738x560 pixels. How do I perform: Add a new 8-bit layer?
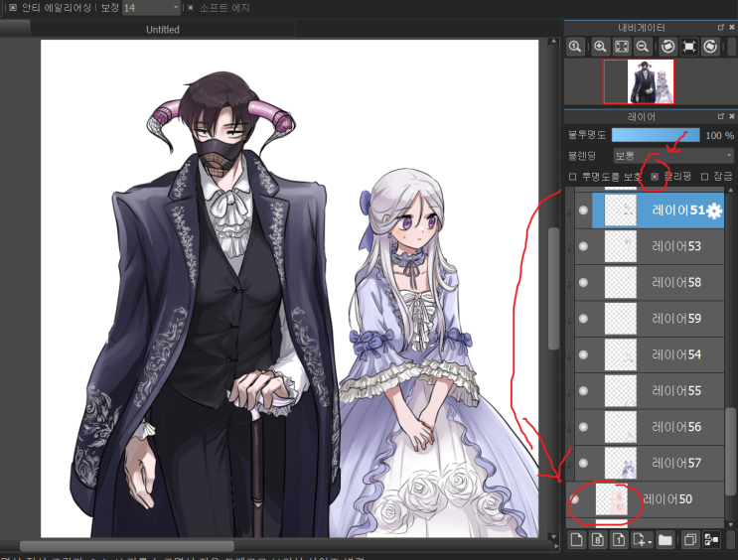[x=598, y=539]
